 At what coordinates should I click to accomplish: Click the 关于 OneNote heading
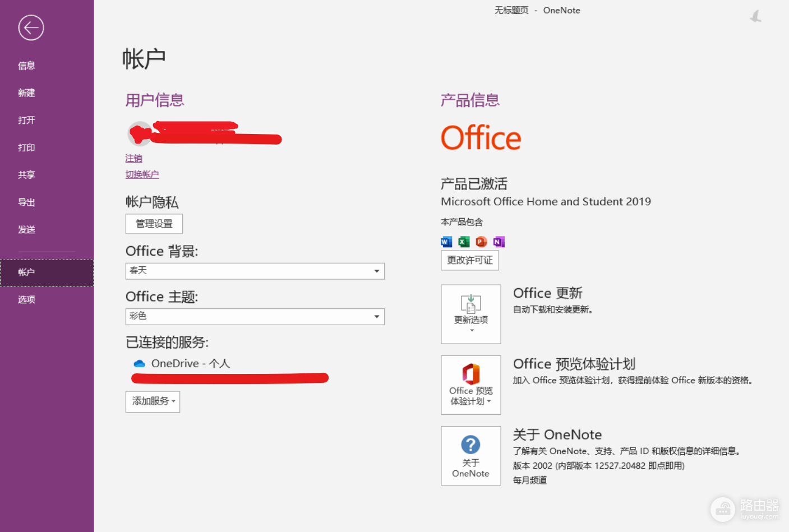(x=557, y=434)
